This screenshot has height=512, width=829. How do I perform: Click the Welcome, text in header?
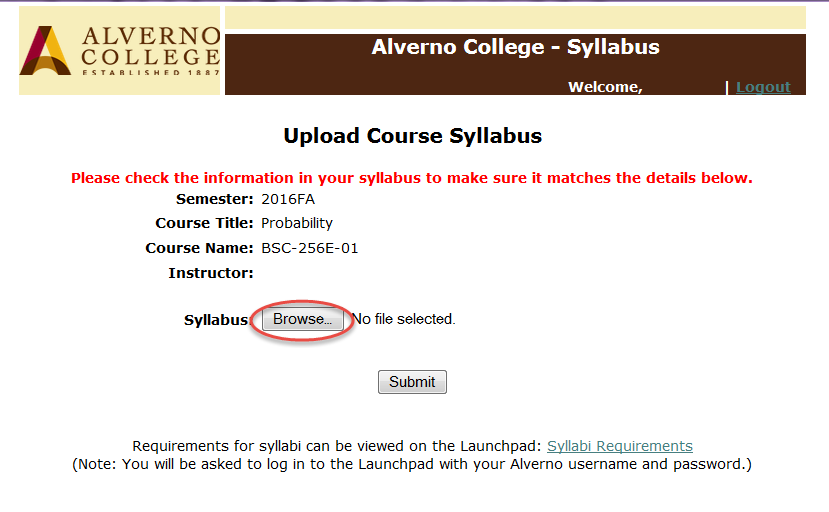click(x=605, y=87)
